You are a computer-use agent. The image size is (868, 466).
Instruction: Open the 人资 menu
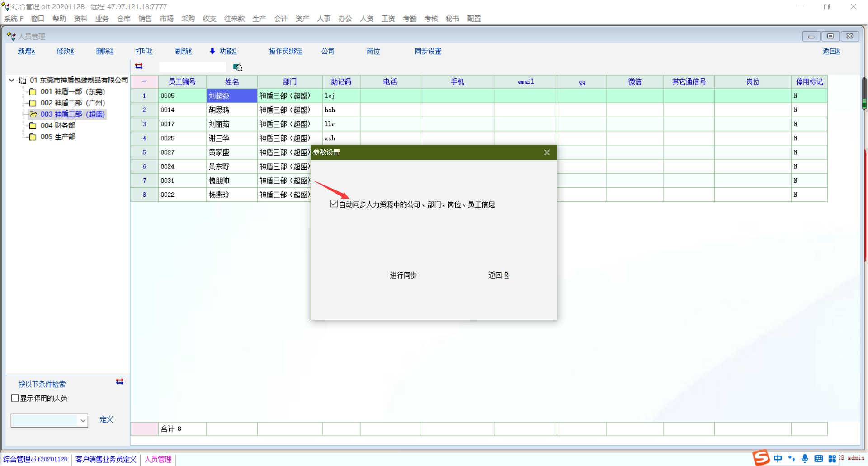367,19
